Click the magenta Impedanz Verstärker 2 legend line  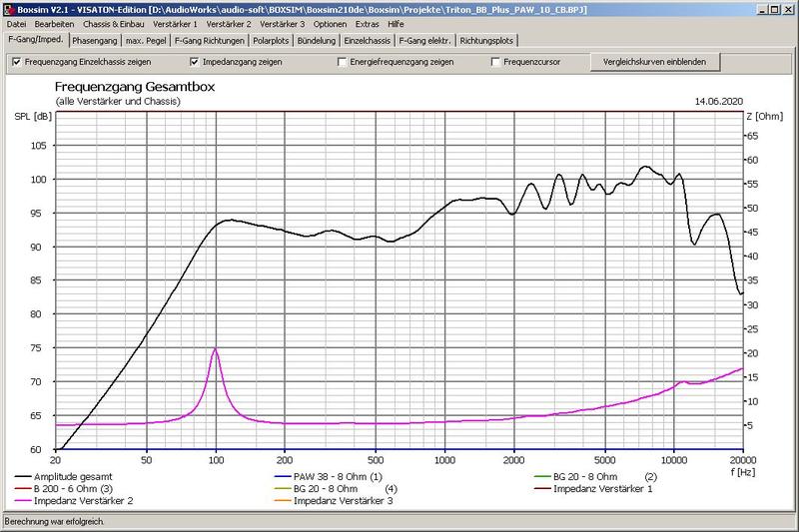click(27, 501)
